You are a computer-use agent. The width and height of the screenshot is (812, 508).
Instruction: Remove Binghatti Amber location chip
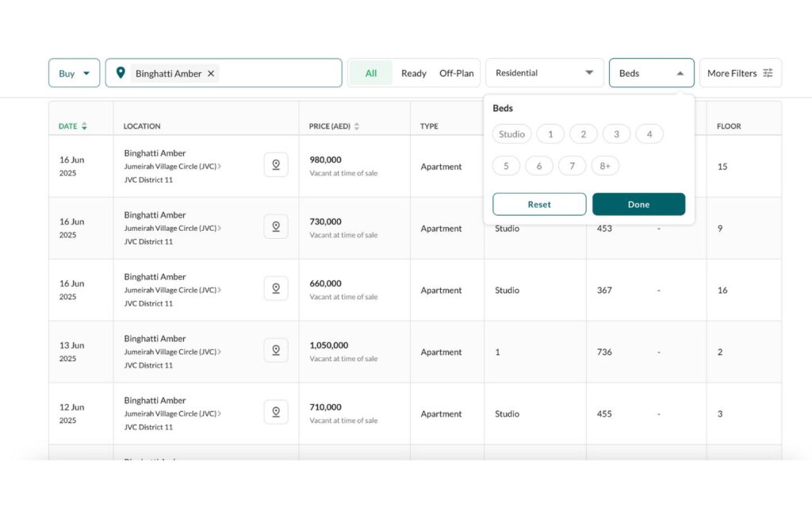click(x=211, y=74)
